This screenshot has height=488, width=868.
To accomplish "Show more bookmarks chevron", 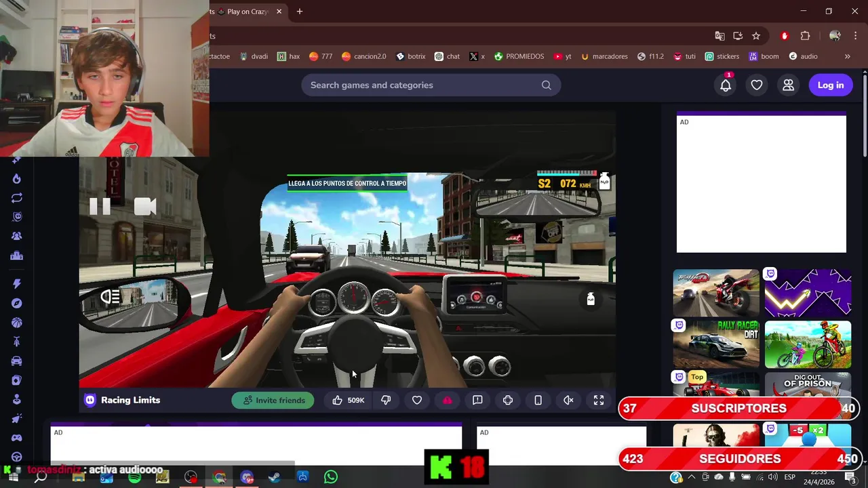I will (x=847, y=56).
